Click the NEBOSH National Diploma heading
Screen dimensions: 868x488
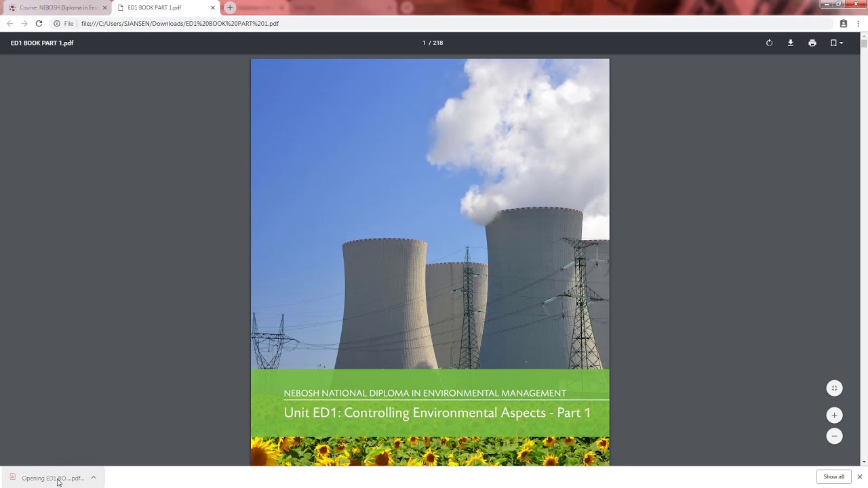click(x=425, y=393)
